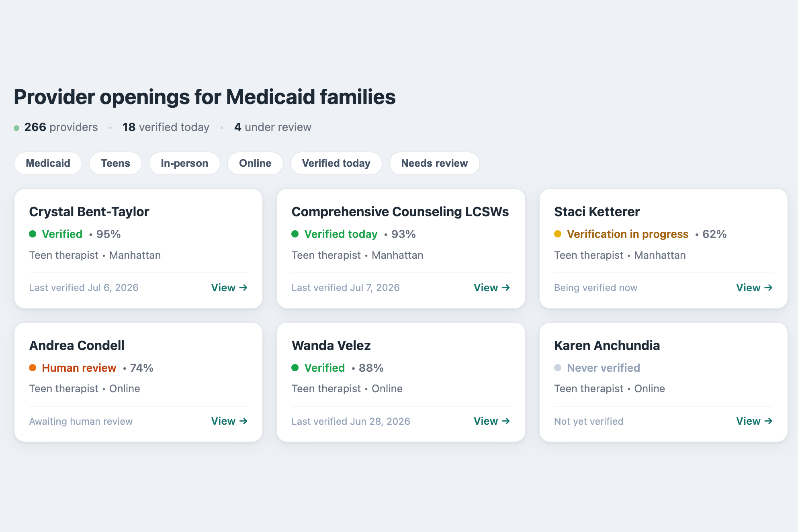Image resolution: width=798 pixels, height=532 pixels.
Task: Click Comprehensive Counseling LCSWs card heading
Action: click(x=400, y=212)
